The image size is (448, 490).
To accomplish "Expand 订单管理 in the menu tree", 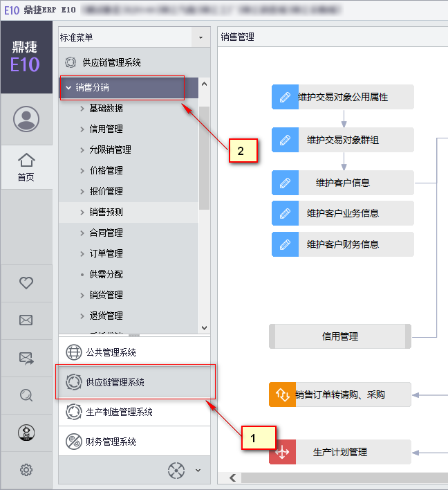I will coord(83,254).
